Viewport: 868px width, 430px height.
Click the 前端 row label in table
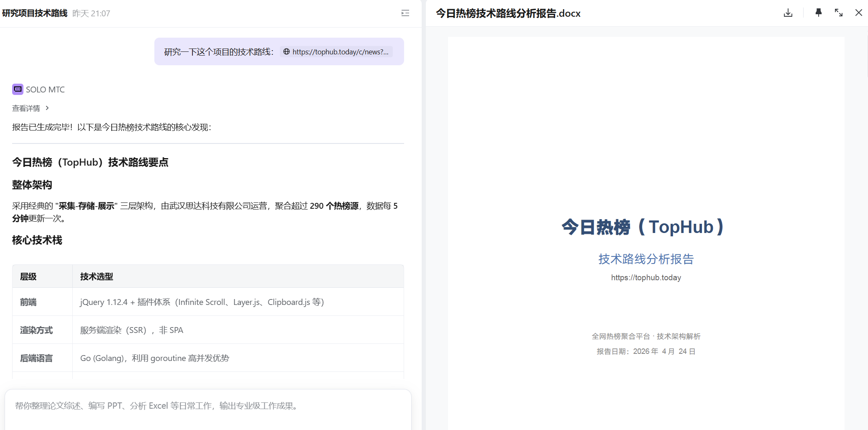click(28, 302)
